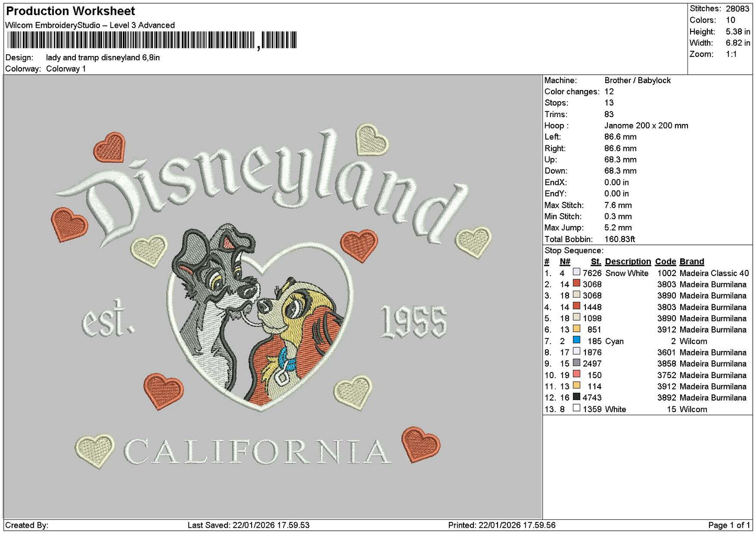The height and width of the screenshot is (534, 756).
Task: Click the yellow swatch beside thread 851
Action: (577, 329)
